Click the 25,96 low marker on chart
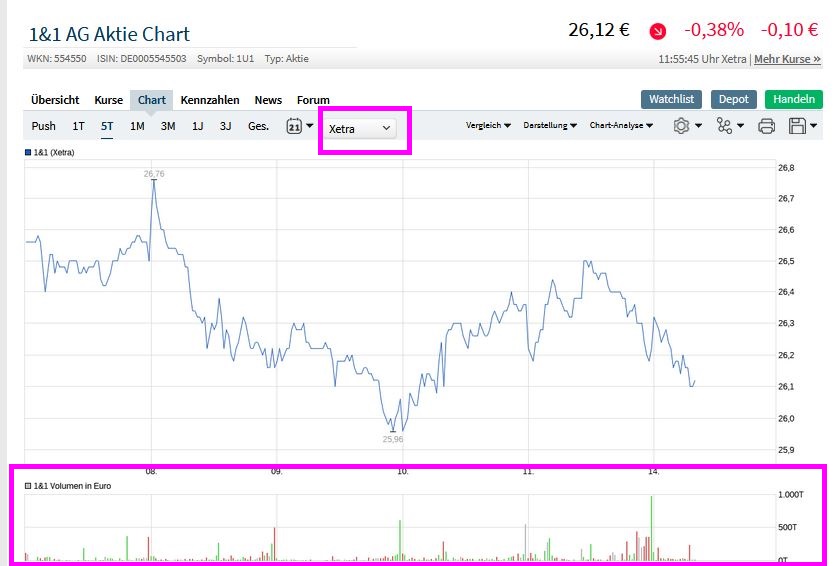835x566 pixels. click(393, 439)
